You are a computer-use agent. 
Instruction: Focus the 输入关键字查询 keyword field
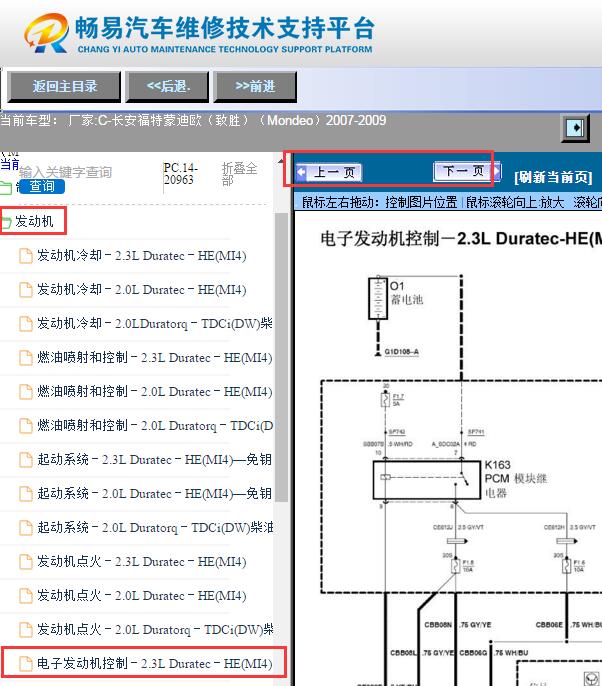pyautogui.click(x=66, y=172)
